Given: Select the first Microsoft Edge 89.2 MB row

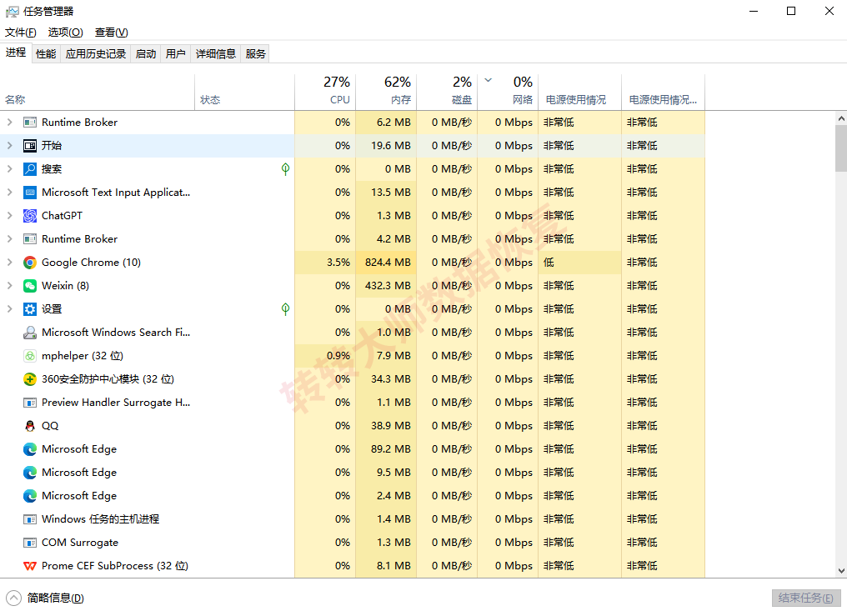Looking at the screenshot, I should point(352,449).
